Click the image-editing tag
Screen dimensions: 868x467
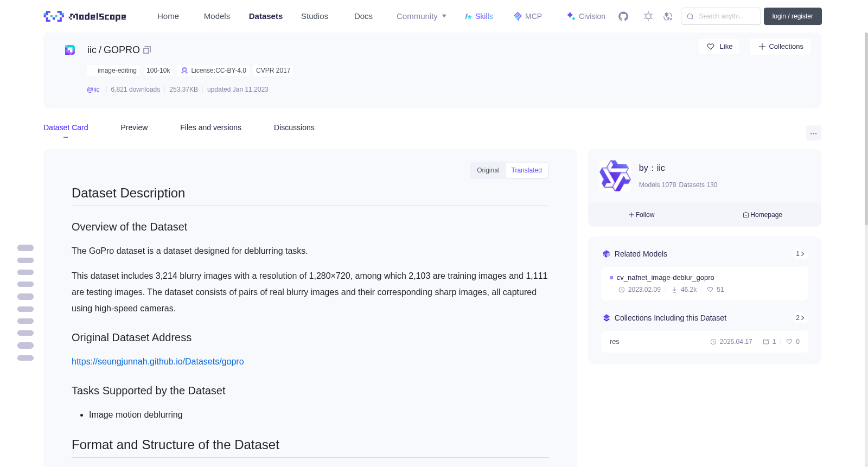click(x=113, y=71)
